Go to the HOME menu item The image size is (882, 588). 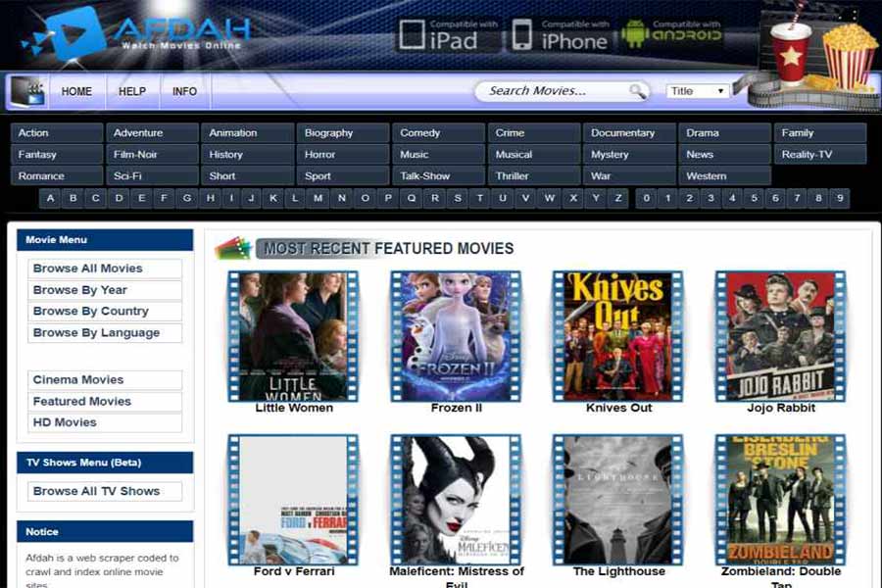tap(76, 92)
